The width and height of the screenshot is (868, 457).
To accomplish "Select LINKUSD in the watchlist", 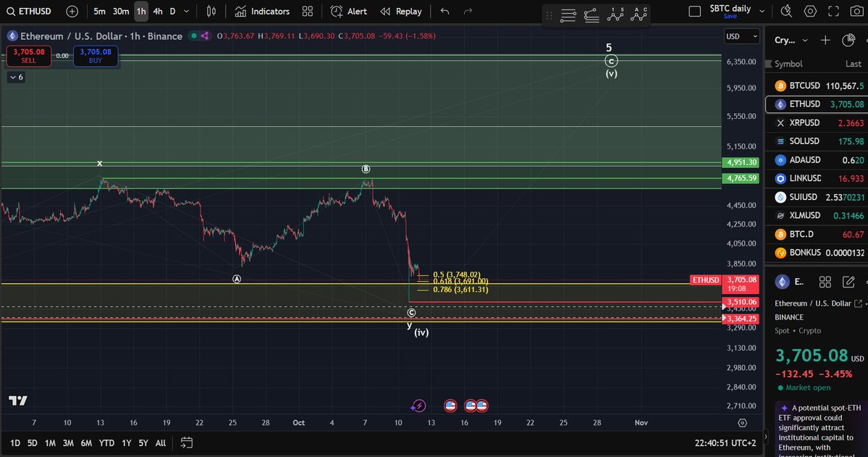I will [817, 178].
